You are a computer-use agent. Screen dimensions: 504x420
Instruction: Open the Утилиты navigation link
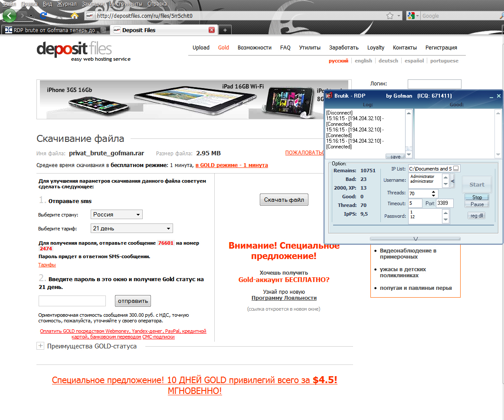click(x=310, y=48)
